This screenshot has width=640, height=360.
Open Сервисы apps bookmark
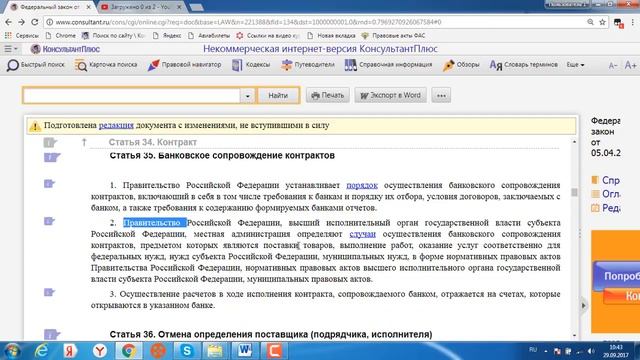22,36
